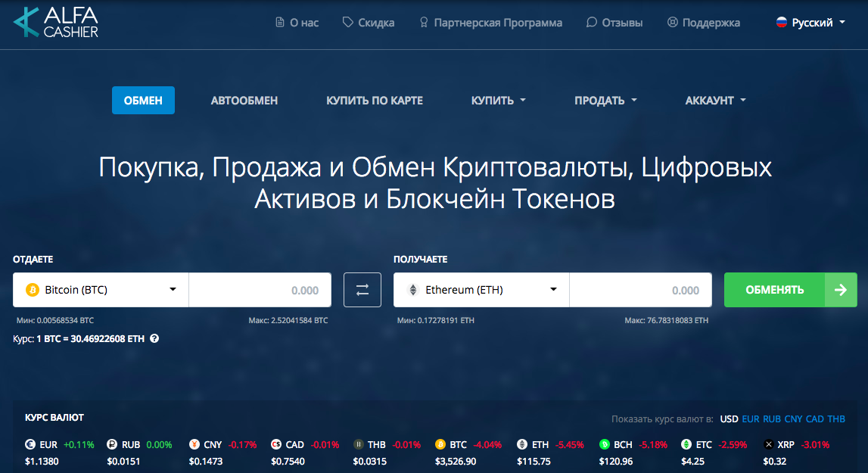This screenshot has height=473, width=868.
Task: Click the EUR change +0.11%
Action: pyautogui.click(x=79, y=445)
